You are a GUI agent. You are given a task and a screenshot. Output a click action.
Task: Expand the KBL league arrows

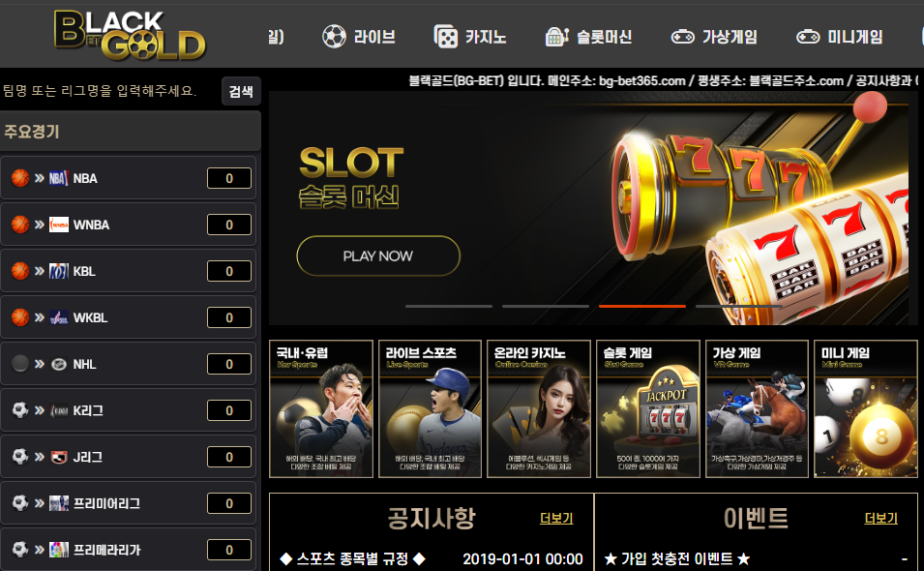(x=40, y=271)
